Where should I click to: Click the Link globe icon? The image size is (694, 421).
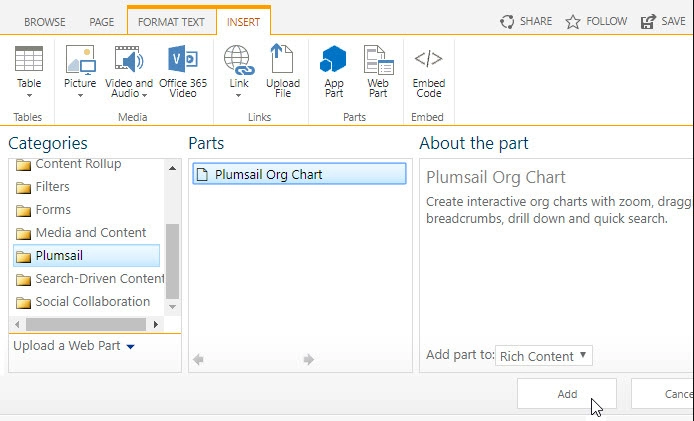pyautogui.click(x=239, y=60)
